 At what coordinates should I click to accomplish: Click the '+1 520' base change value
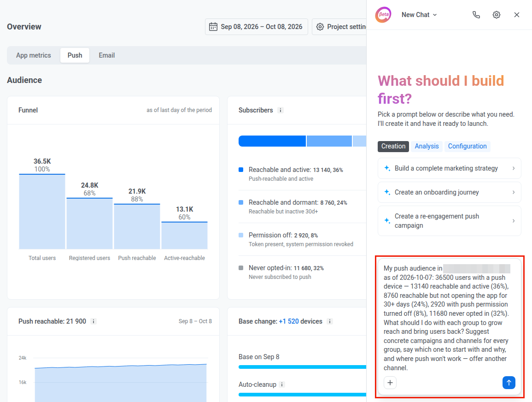(289, 321)
